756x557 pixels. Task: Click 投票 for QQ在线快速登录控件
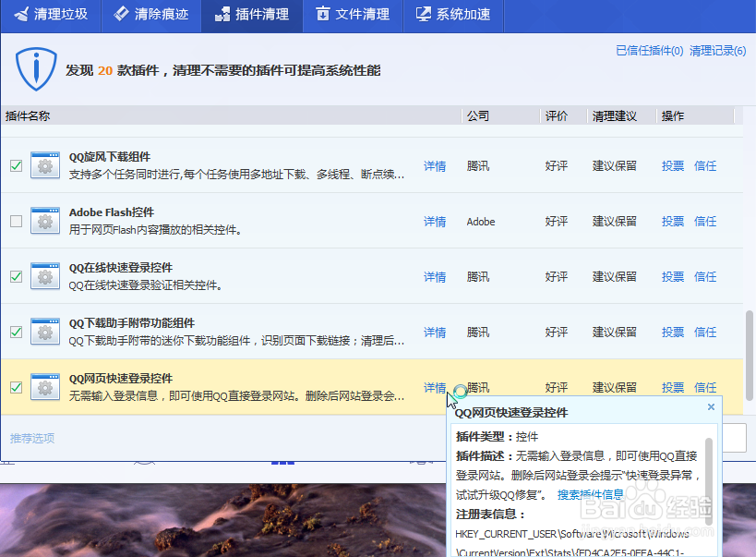(x=673, y=277)
